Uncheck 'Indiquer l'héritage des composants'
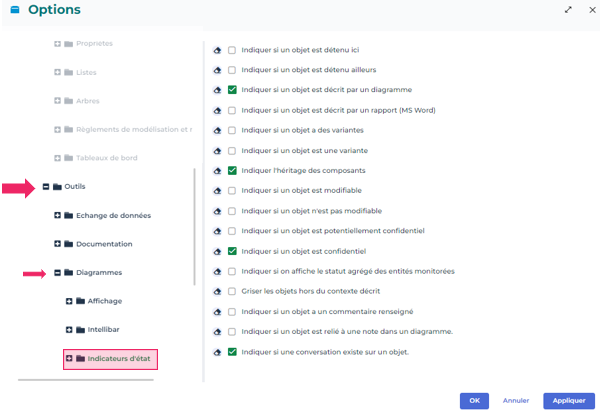Viewport: 600px width, 411px height. point(232,170)
